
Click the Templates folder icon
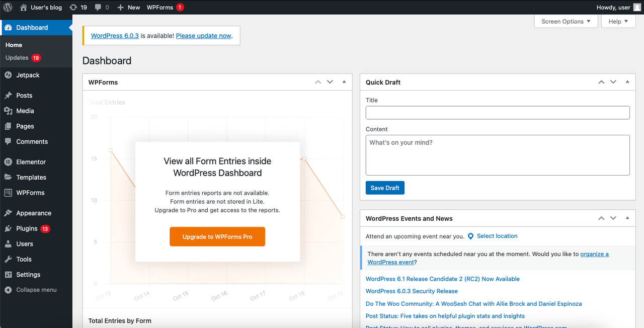8,177
